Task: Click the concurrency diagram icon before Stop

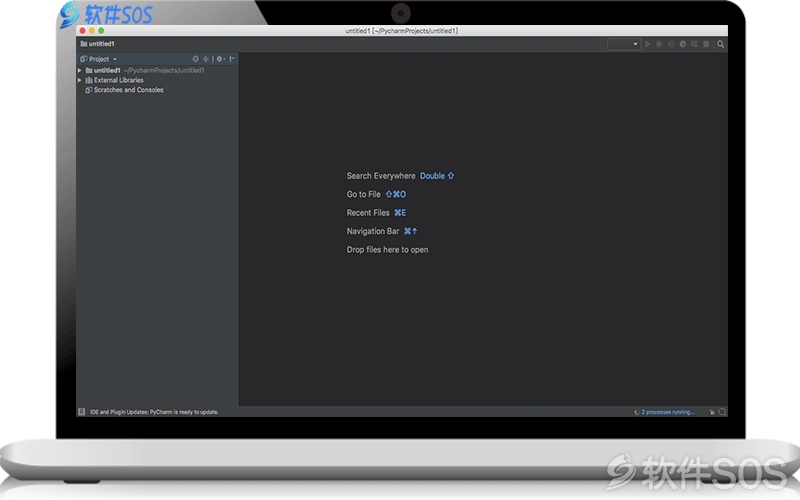Action: [x=694, y=44]
